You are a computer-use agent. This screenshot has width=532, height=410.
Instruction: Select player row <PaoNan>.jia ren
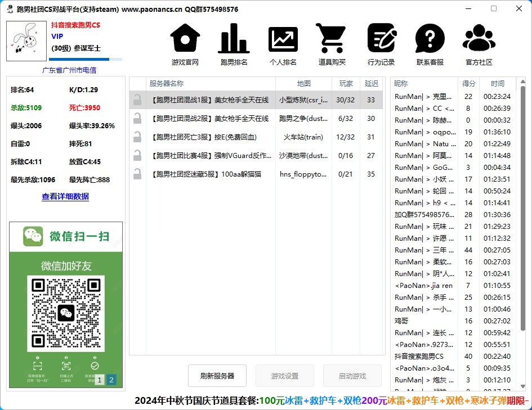[x=453, y=285]
